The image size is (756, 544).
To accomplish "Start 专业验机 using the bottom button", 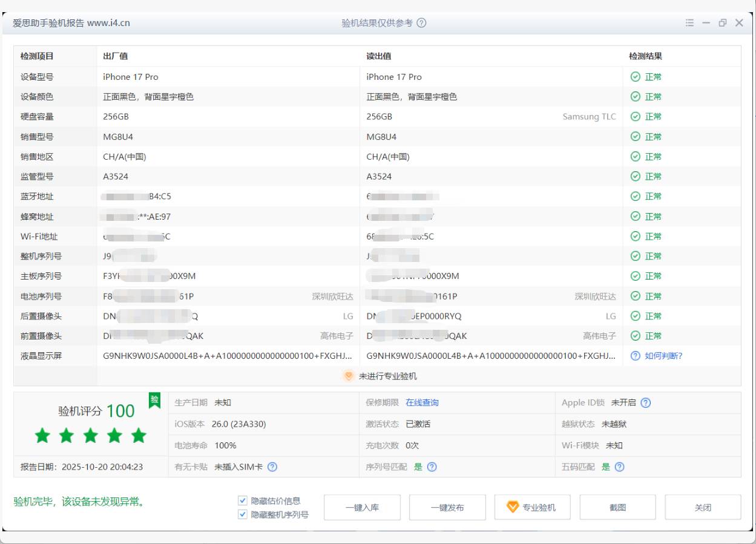I will click(532, 508).
